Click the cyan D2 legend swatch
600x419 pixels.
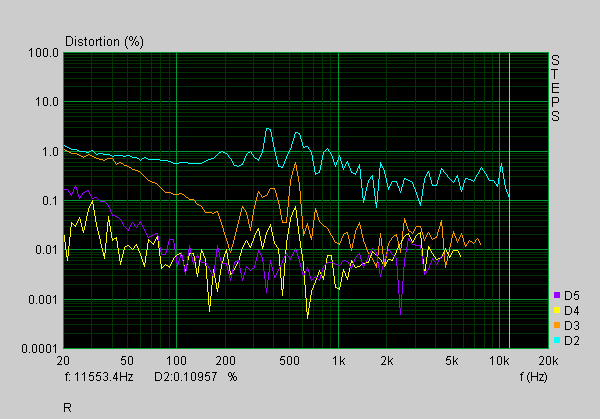(557, 340)
